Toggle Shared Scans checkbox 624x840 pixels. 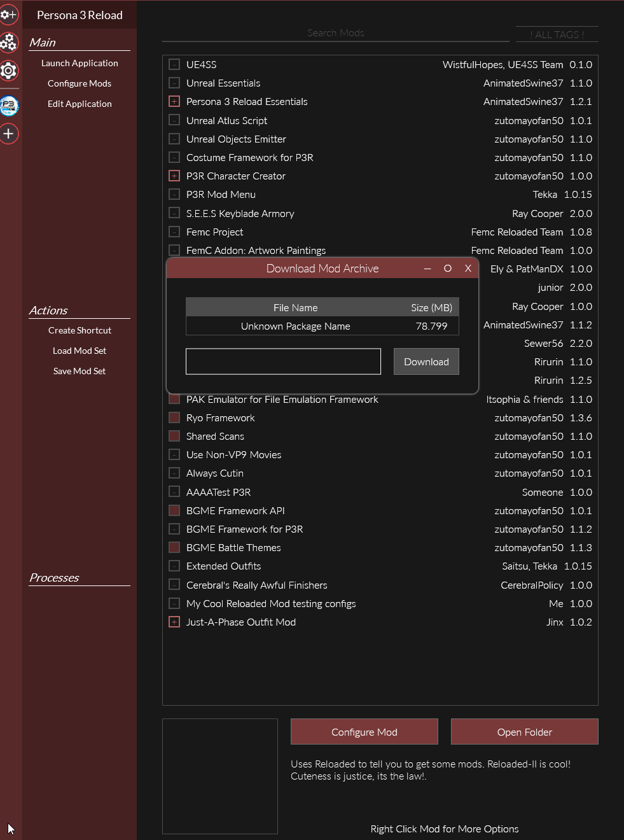click(174, 436)
